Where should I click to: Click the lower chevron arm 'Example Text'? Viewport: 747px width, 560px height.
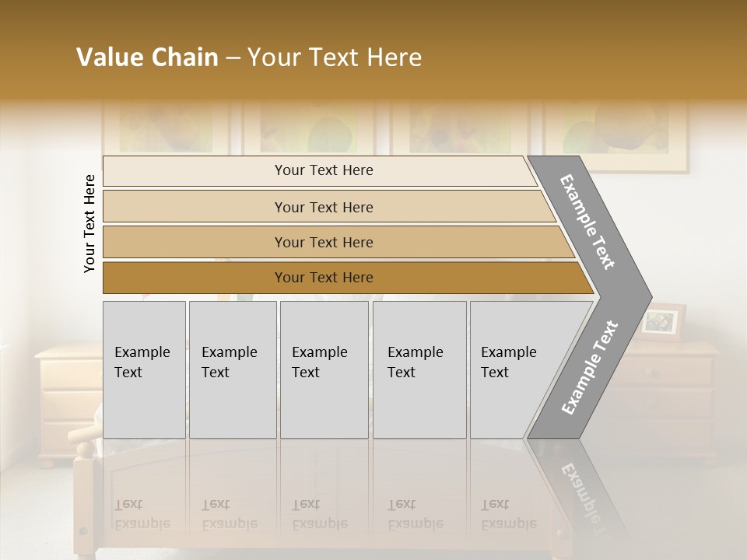(x=589, y=367)
